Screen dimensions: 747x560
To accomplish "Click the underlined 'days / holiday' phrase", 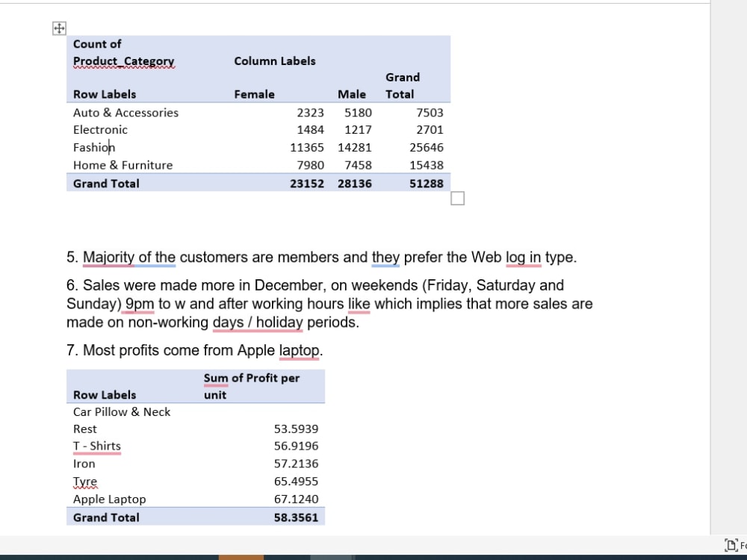I will [x=258, y=323].
